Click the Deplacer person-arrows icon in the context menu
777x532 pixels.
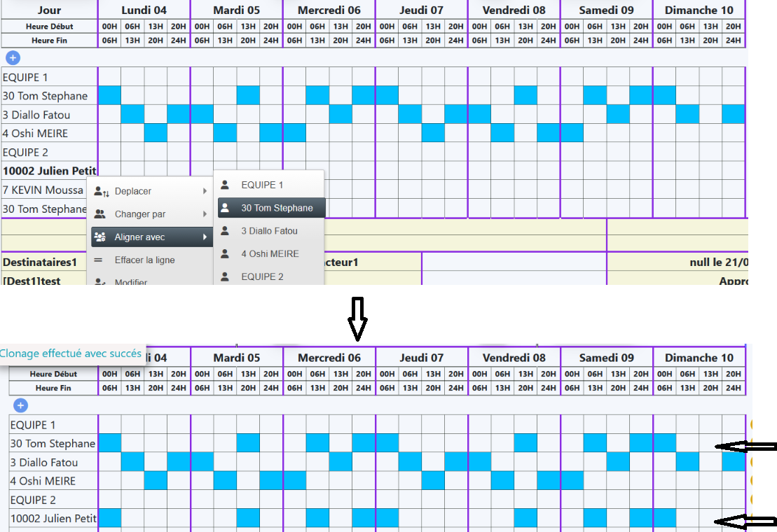[x=101, y=192]
